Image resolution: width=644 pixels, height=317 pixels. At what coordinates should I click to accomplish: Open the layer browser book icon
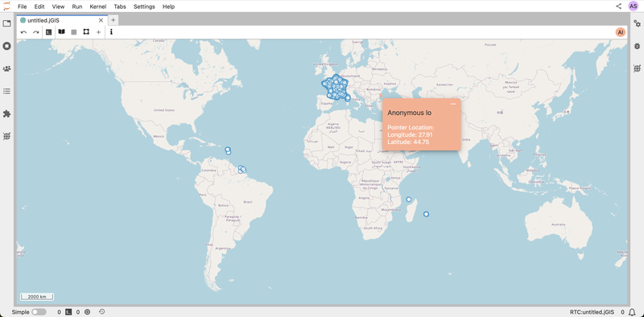click(x=62, y=31)
